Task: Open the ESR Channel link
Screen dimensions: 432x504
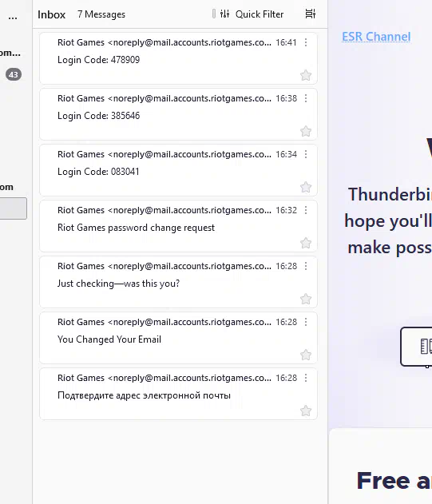Action: pos(376,37)
